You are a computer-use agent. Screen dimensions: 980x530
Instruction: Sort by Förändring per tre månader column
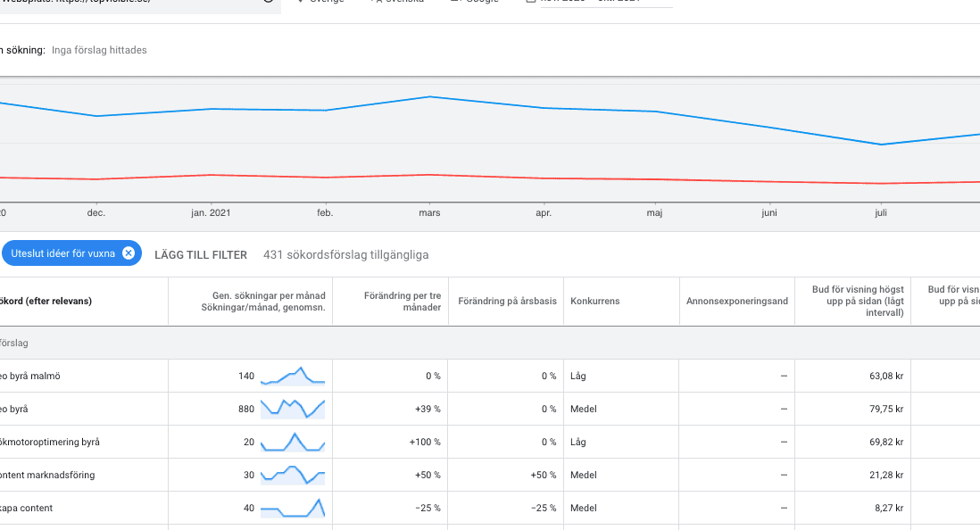tap(402, 302)
